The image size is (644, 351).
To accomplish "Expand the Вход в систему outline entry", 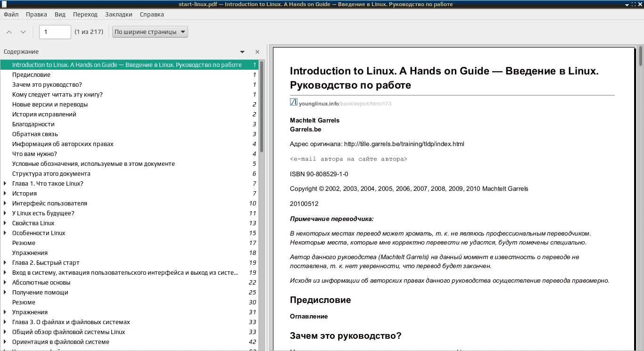I will click(5, 273).
